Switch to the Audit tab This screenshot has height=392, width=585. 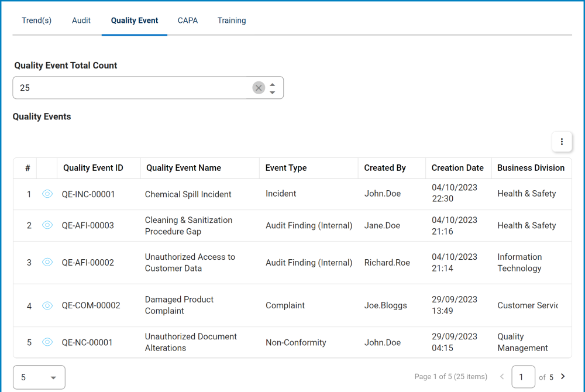click(81, 20)
